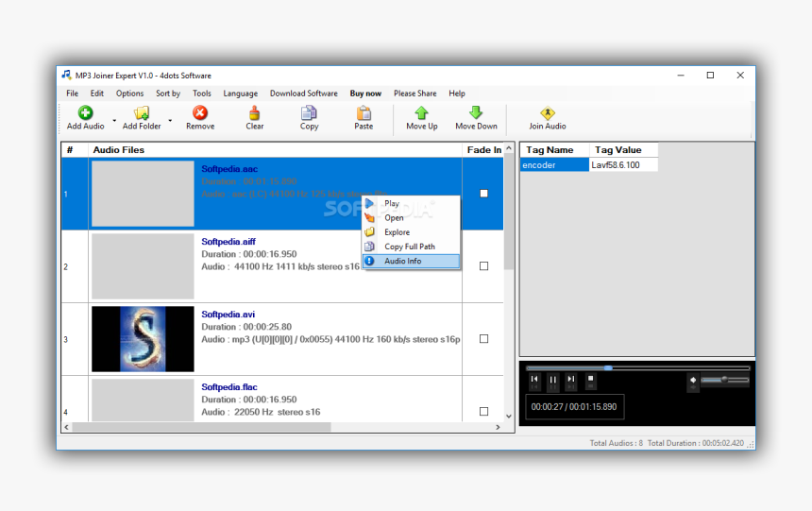The image size is (812, 511).
Task: Click Total Duration status bar text
Action: click(x=696, y=443)
